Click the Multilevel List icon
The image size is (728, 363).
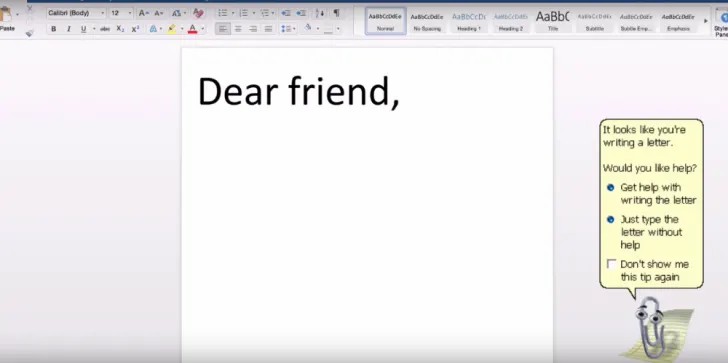[265, 13]
